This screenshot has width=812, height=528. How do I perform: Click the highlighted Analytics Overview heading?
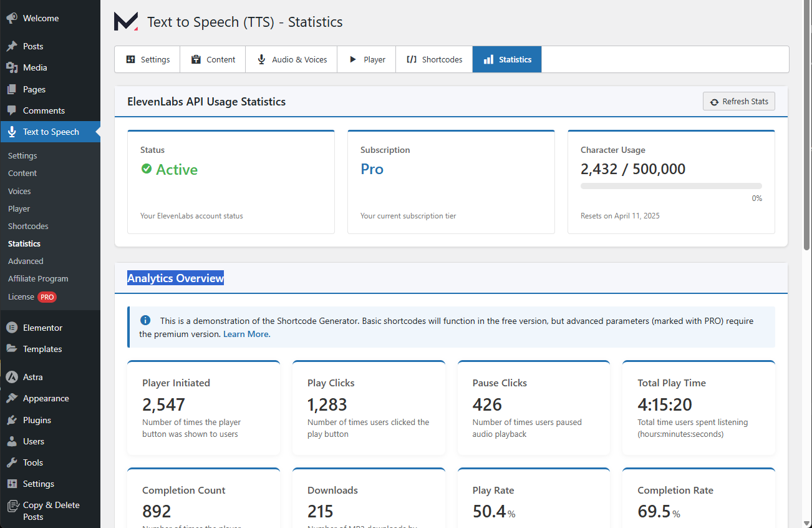tap(175, 278)
